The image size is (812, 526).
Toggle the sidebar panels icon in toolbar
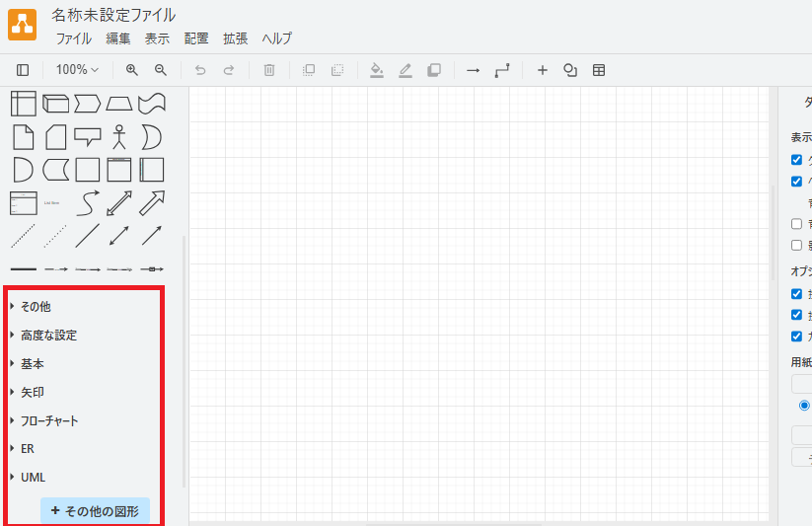coord(23,70)
